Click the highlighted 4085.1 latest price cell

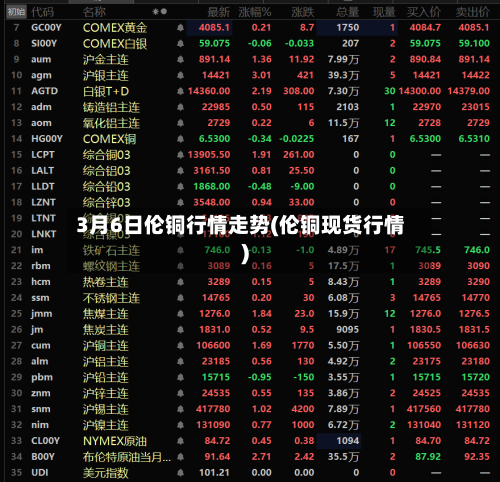click(x=210, y=28)
